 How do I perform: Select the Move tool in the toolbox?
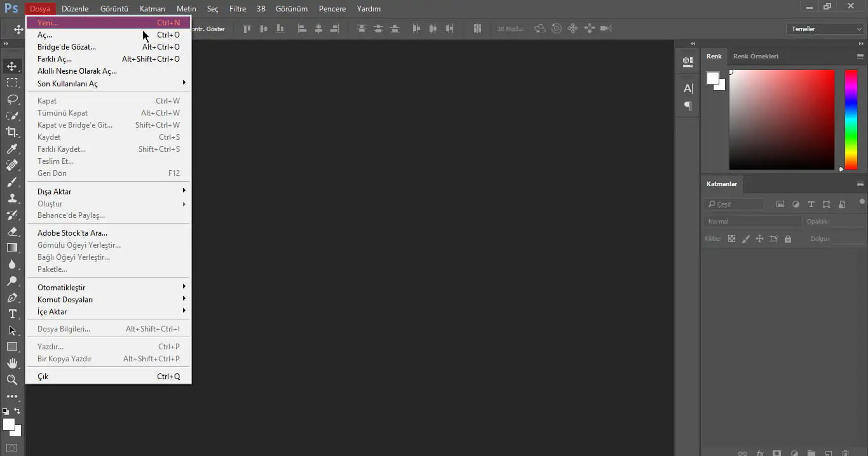click(x=12, y=66)
